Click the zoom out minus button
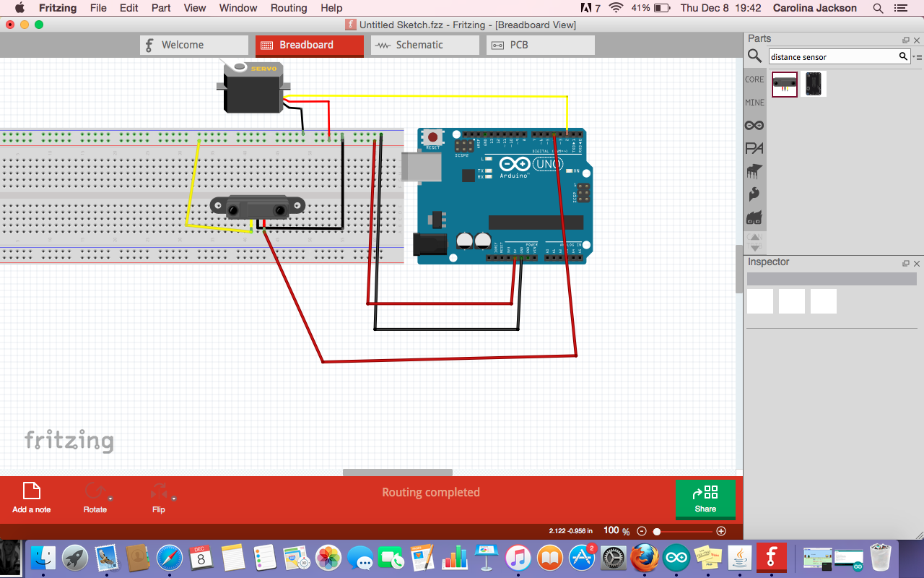 point(642,531)
